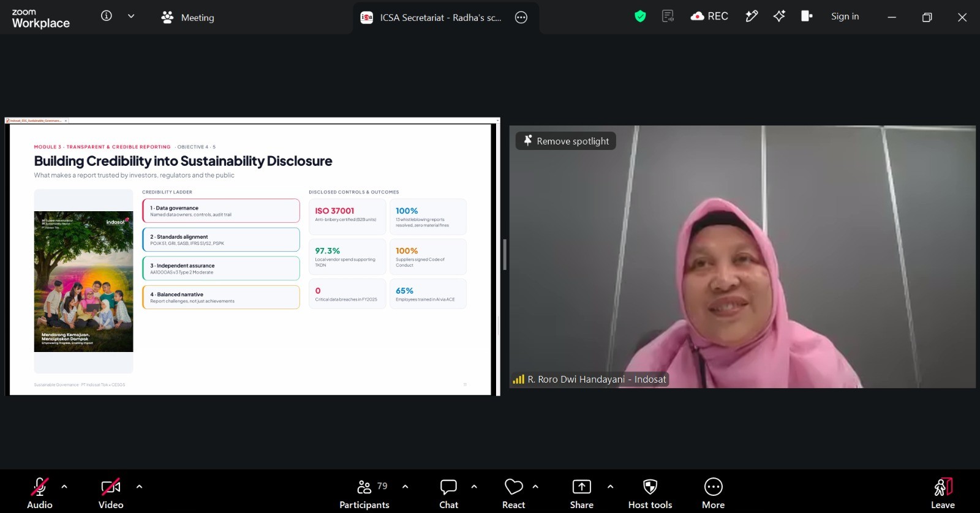This screenshot has height=513, width=980.
Task: Select the Meeting tab
Action: pyautogui.click(x=187, y=18)
